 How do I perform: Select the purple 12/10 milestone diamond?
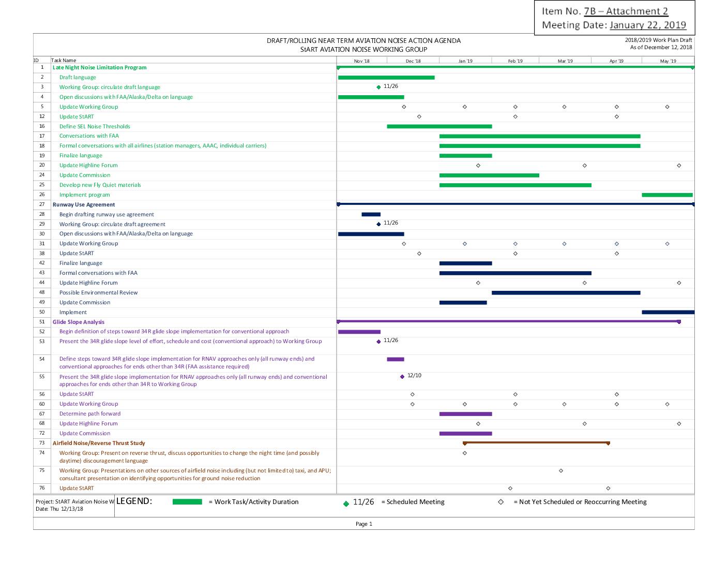pyautogui.click(x=402, y=377)
